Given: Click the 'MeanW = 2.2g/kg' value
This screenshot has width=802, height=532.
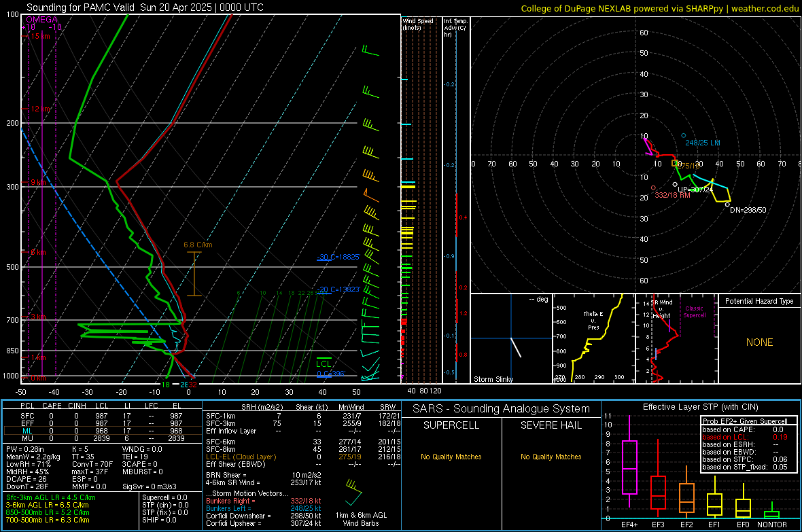Looking at the screenshot, I should click(33, 457).
